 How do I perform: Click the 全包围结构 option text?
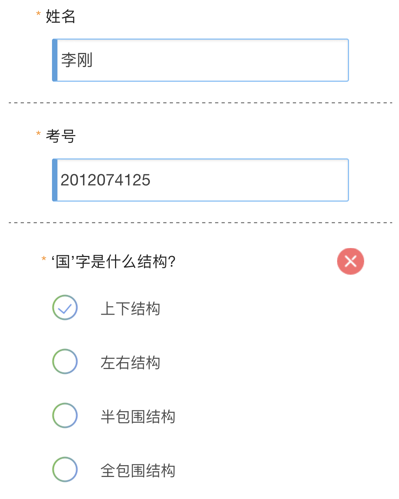pyautogui.click(x=138, y=470)
